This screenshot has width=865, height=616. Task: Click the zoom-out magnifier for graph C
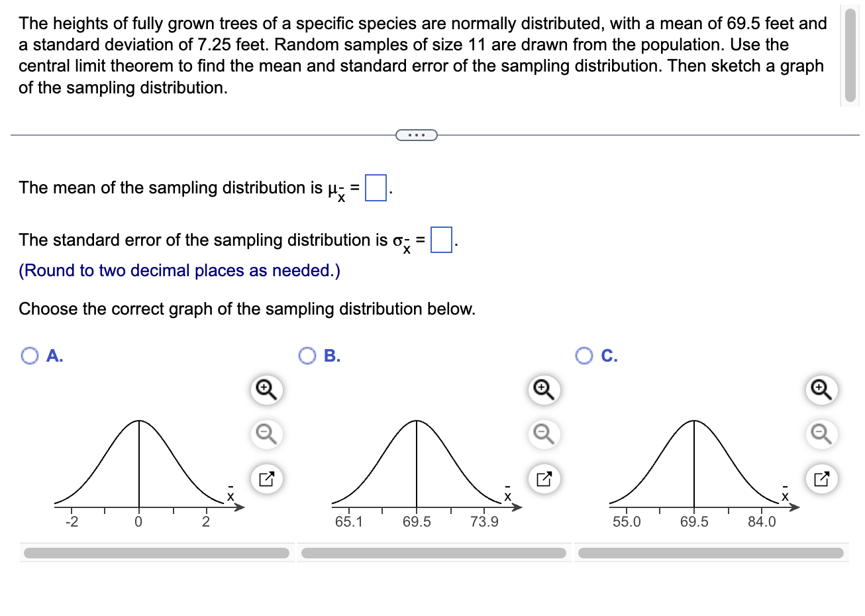click(821, 435)
